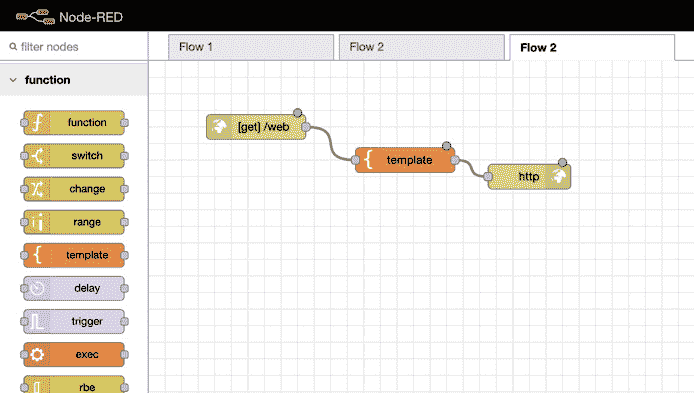Viewport: 694px width, 393px height.
Task: Click input port of http response node
Action: click(488, 177)
